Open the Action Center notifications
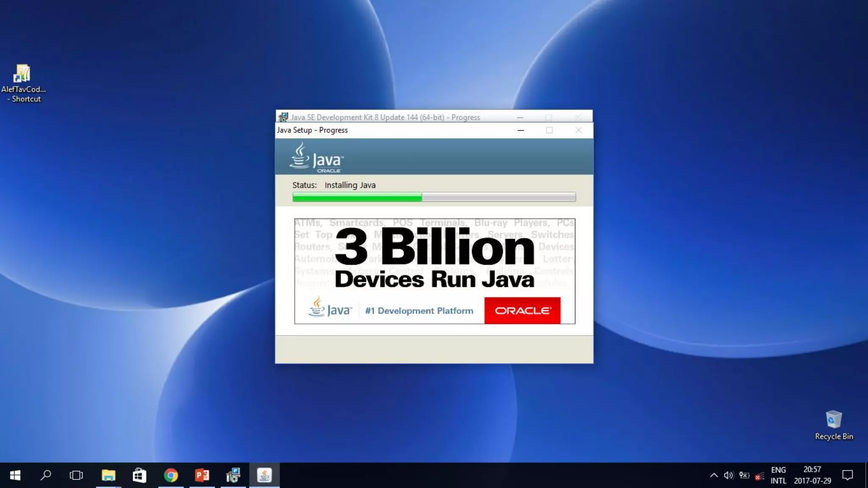The image size is (868, 488). [x=847, y=475]
